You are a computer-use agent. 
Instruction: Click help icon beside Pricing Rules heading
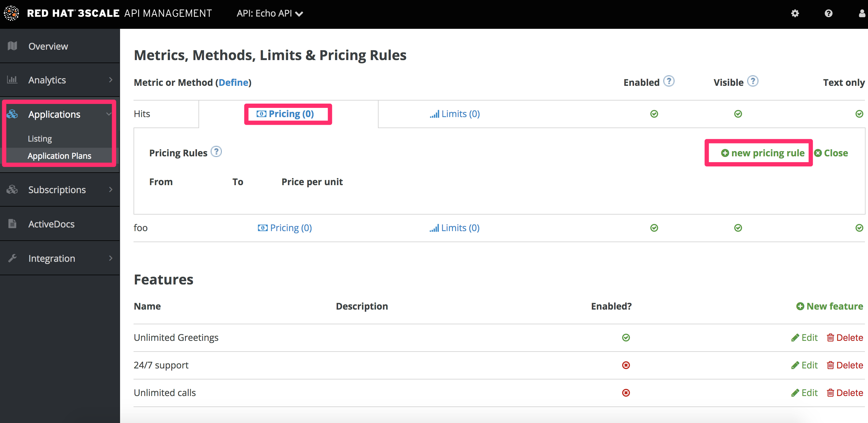pyautogui.click(x=216, y=152)
